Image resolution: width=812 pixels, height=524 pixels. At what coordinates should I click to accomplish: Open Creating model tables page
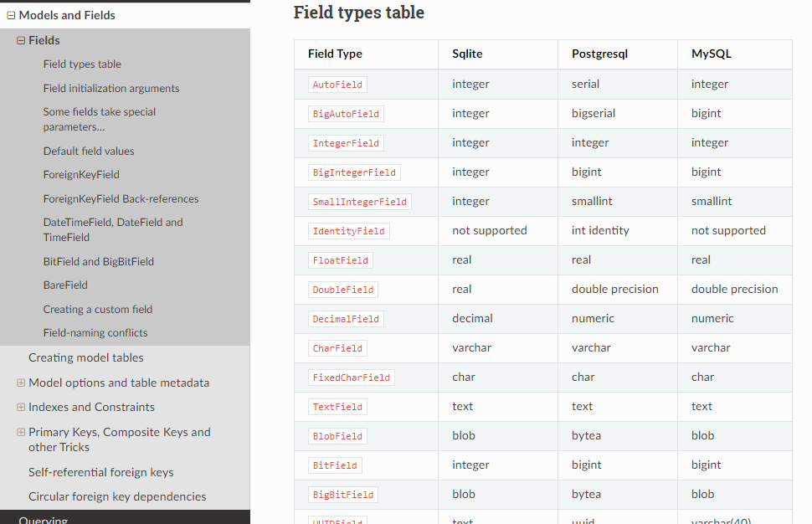click(x=86, y=357)
